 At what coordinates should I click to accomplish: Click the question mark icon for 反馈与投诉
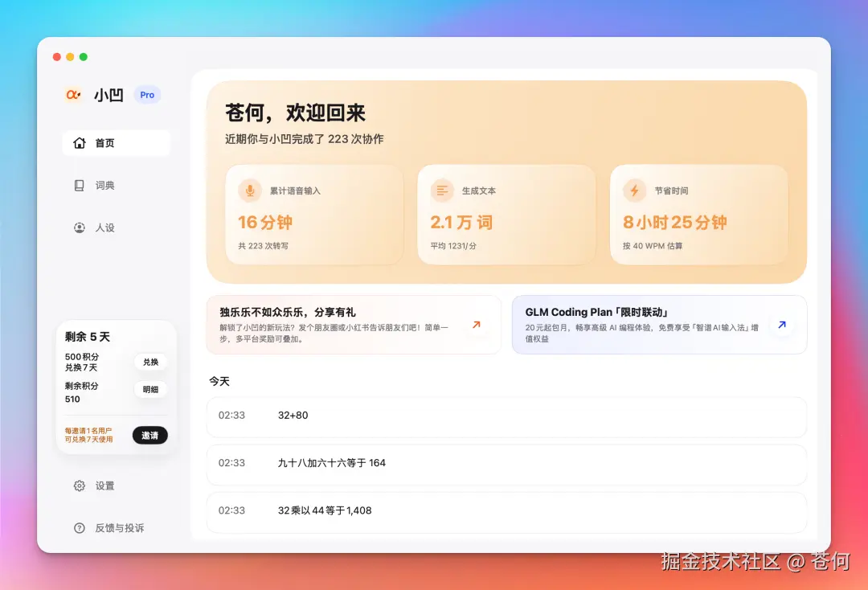(x=79, y=528)
